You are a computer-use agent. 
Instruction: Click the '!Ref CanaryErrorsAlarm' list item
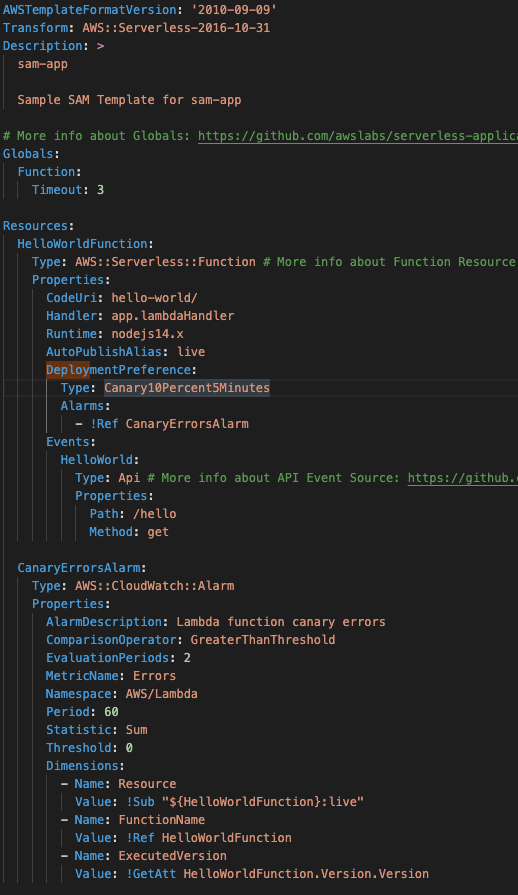[x=169, y=424]
